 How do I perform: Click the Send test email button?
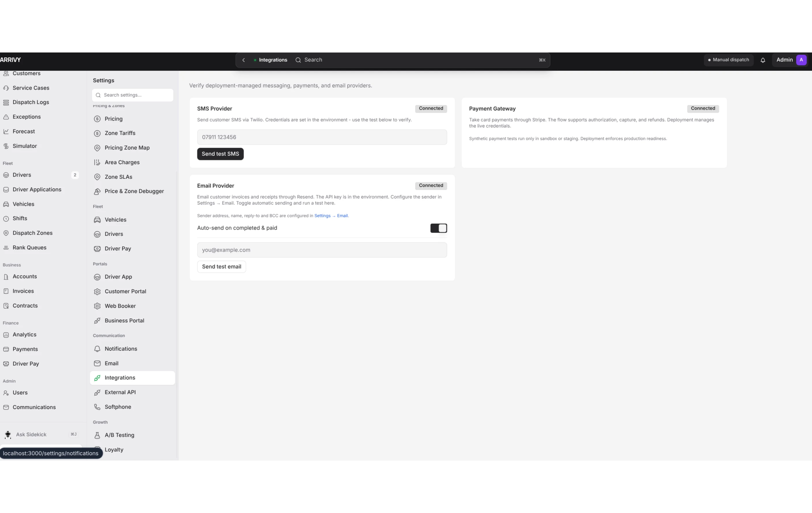222,266
